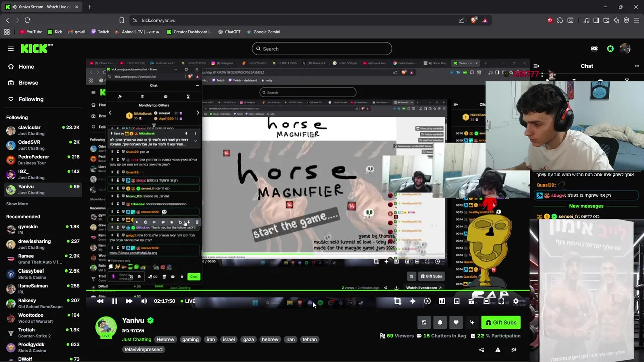Open the profile avatar menu
This screenshot has height=362, width=644.
point(625,49)
